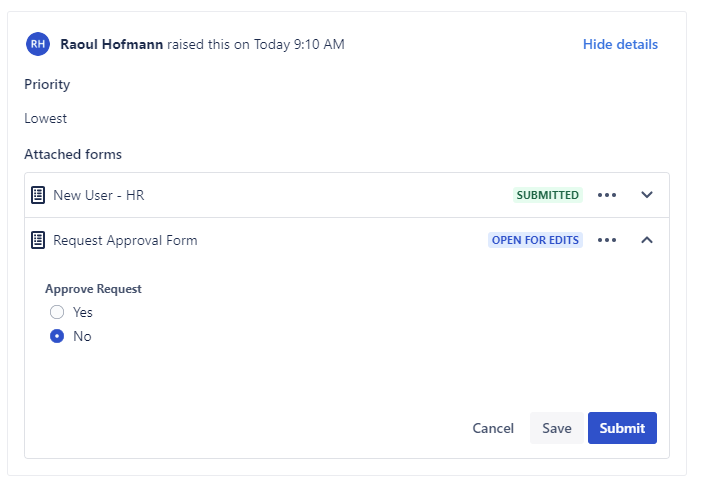Expand the New User - HR form
Viewport: 703px width, 498px height.
[647, 195]
